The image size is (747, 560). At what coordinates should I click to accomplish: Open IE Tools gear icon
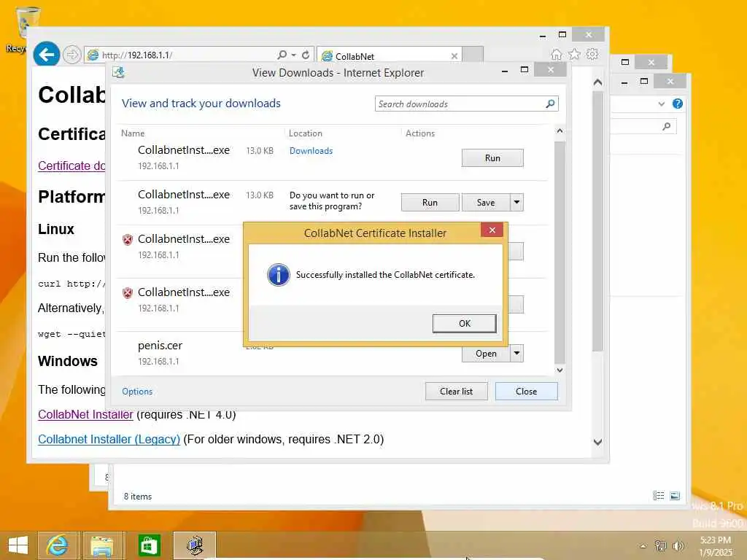(592, 54)
